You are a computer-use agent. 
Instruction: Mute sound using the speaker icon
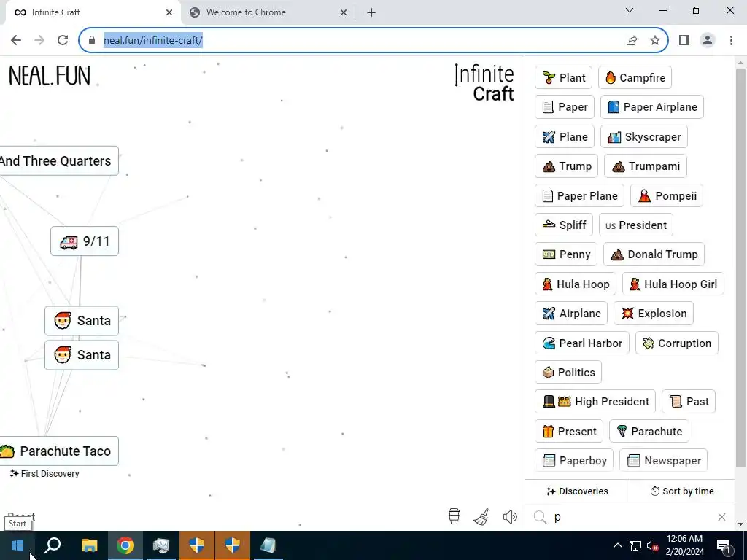[x=510, y=517]
